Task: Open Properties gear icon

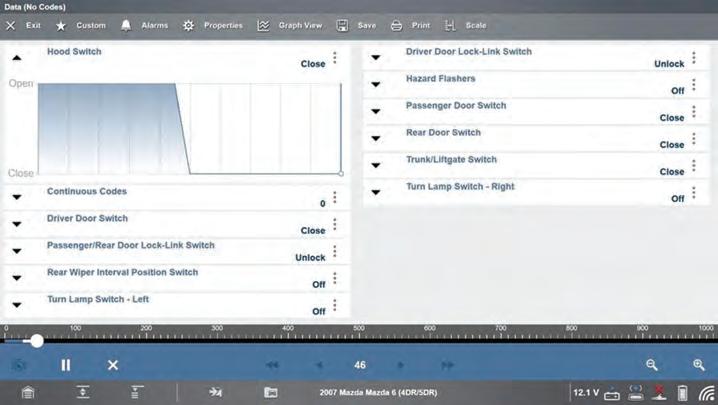Action: [x=188, y=26]
